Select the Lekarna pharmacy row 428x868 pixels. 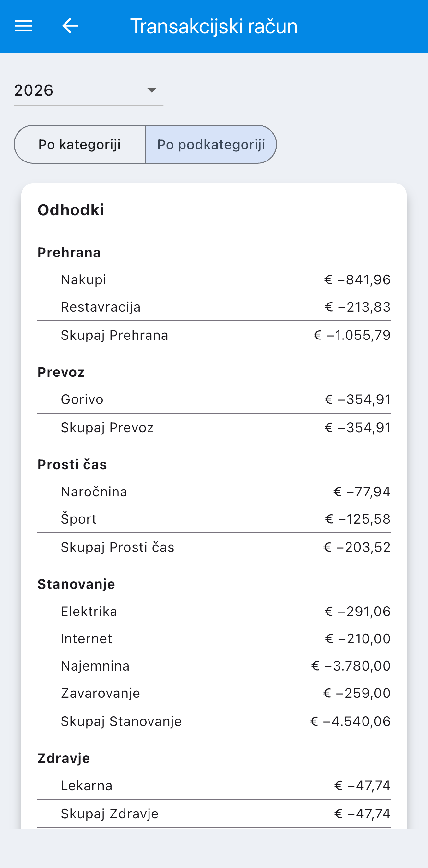point(214,785)
